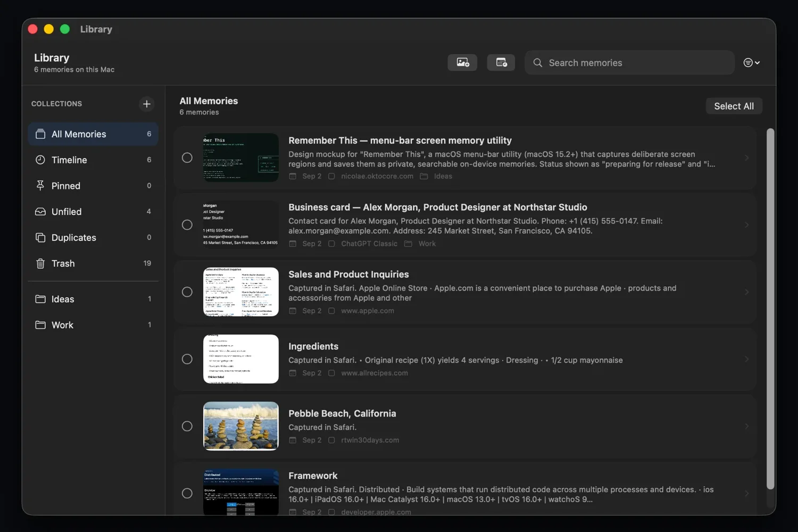Expand the Remember This memory chevron
798x532 pixels.
[746, 157]
